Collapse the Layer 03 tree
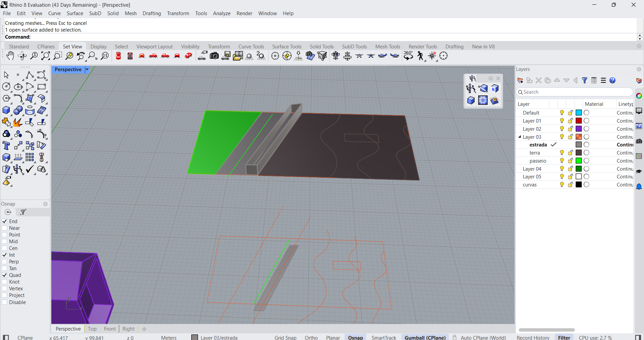Viewport: 644px width, 340px height. pyautogui.click(x=519, y=137)
